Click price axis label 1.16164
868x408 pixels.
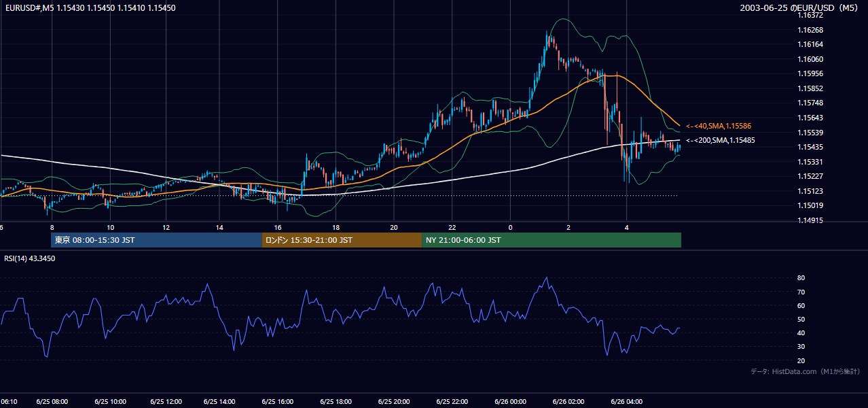(x=811, y=44)
